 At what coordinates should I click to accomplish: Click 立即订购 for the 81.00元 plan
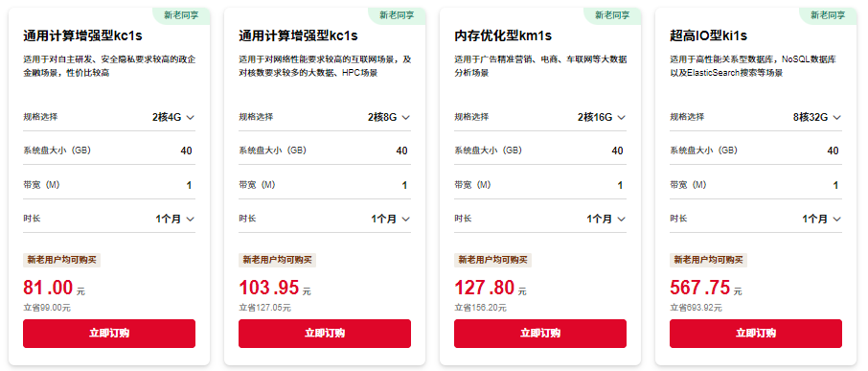click(x=109, y=334)
